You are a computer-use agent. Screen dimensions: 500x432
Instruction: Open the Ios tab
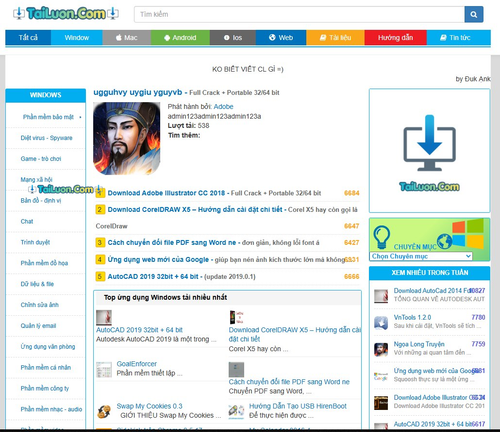(233, 37)
